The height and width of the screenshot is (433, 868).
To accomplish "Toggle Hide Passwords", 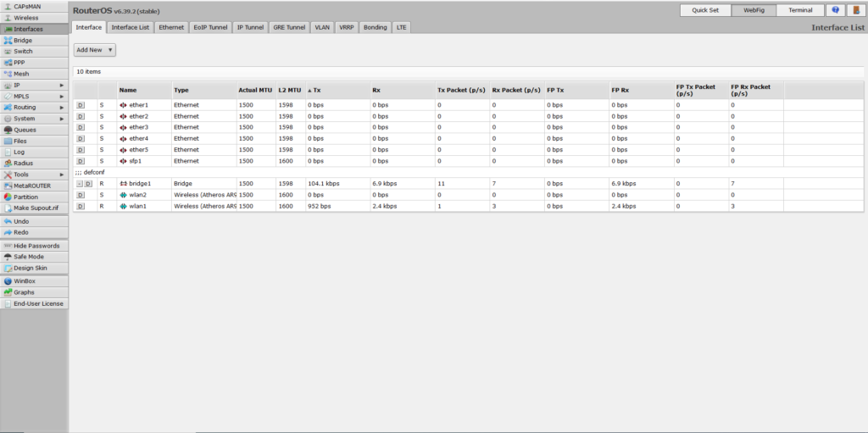I will [x=34, y=246].
